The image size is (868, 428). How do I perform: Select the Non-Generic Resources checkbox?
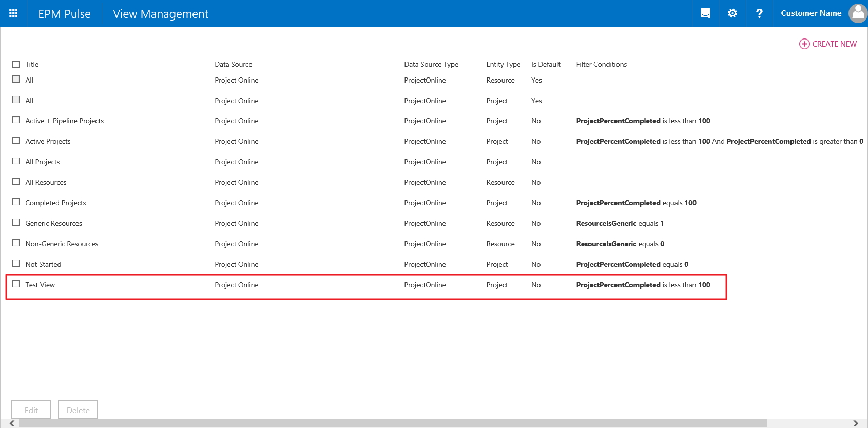[x=16, y=243]
